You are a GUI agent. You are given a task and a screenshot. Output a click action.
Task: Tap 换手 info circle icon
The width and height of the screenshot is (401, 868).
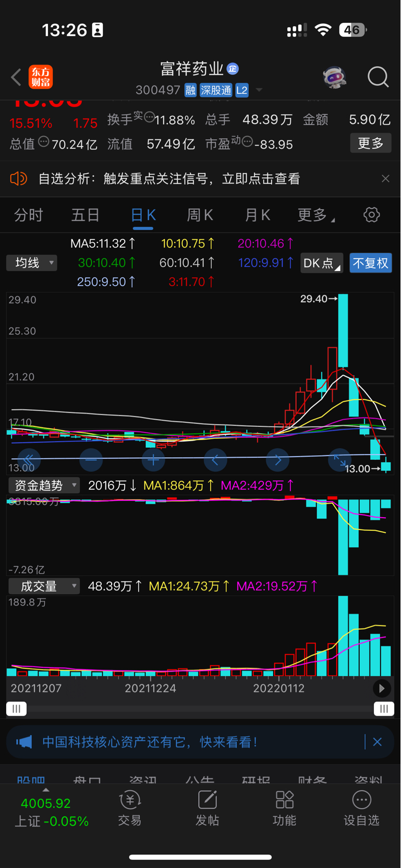point(149,116)
